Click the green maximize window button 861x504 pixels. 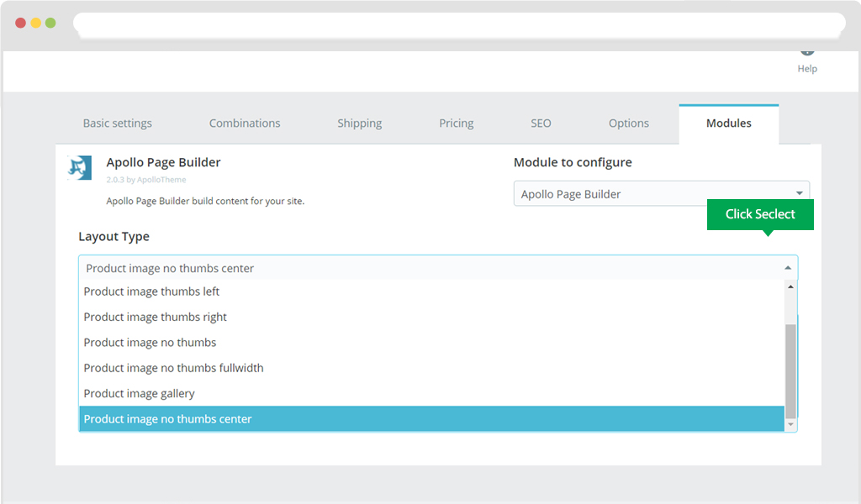(x=50, y=23)
